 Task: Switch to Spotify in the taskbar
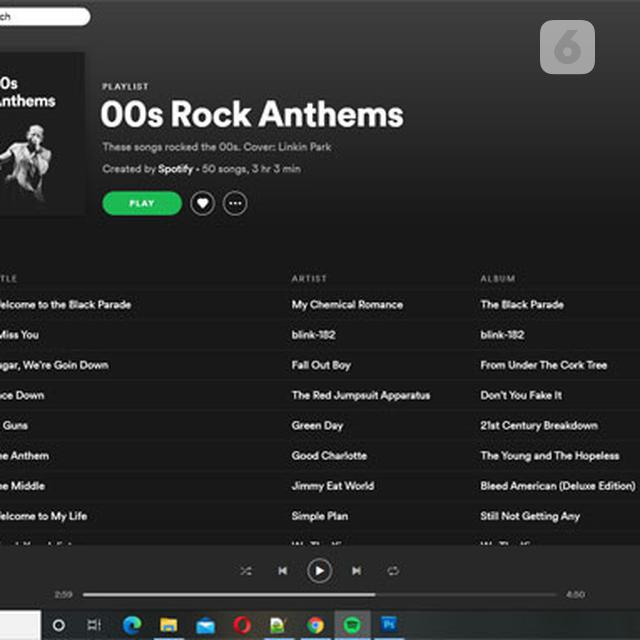point(352,625)
